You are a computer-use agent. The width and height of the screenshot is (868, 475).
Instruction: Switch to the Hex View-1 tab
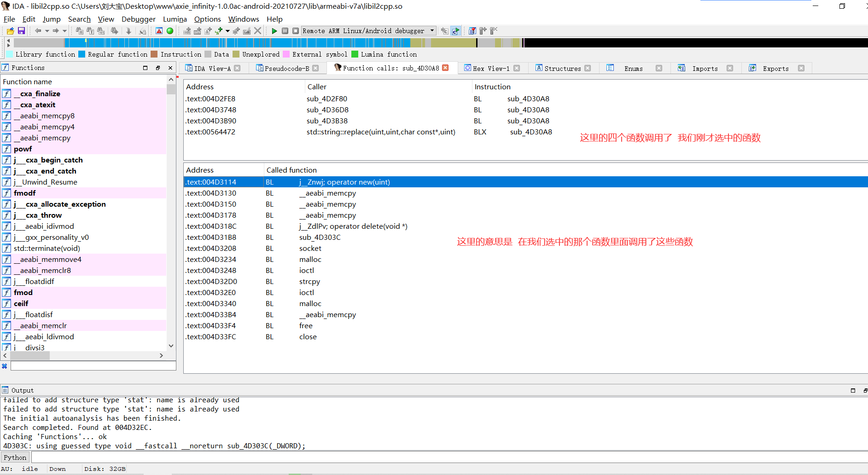click(x=490, y=68)
